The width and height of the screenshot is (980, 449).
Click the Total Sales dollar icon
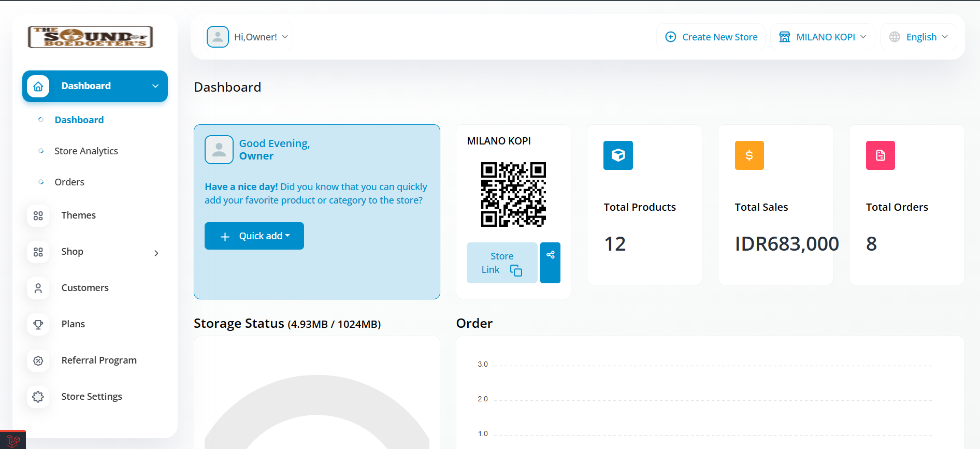point(749,155)
